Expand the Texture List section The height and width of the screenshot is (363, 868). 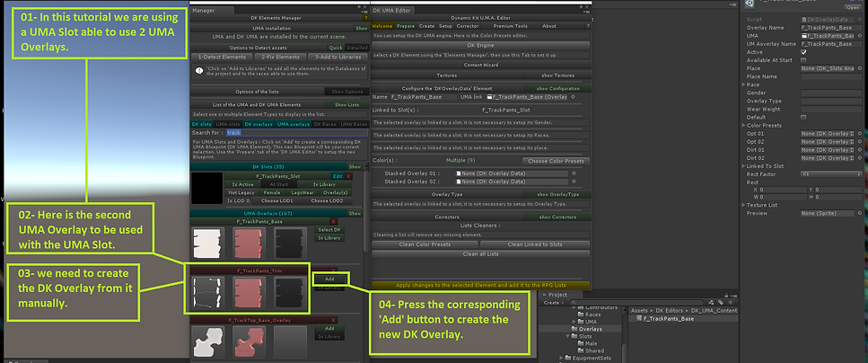coord(744,205)
